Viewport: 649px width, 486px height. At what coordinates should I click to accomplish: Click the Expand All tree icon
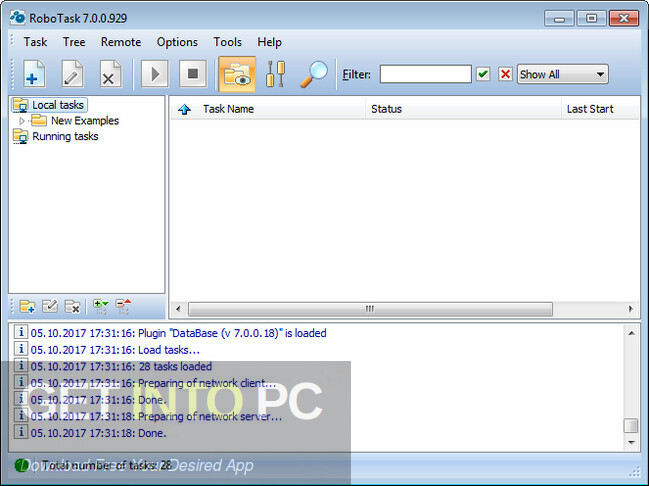101,307
